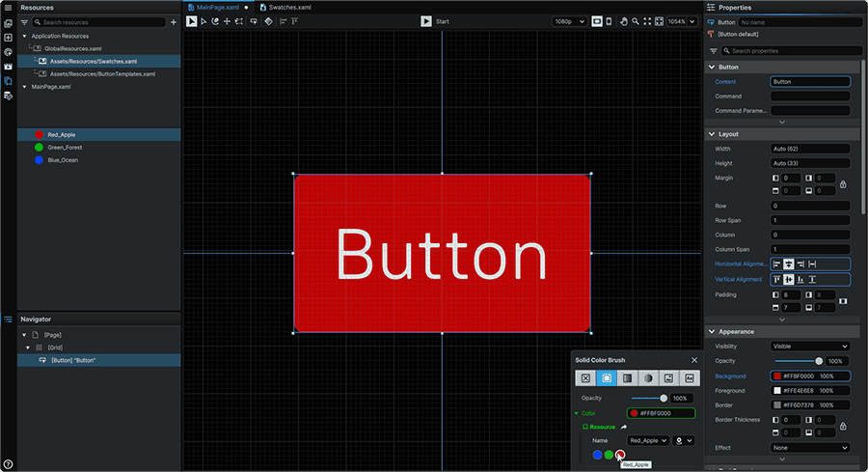
Task: Set vertical alignment to top
Action: 777,279
